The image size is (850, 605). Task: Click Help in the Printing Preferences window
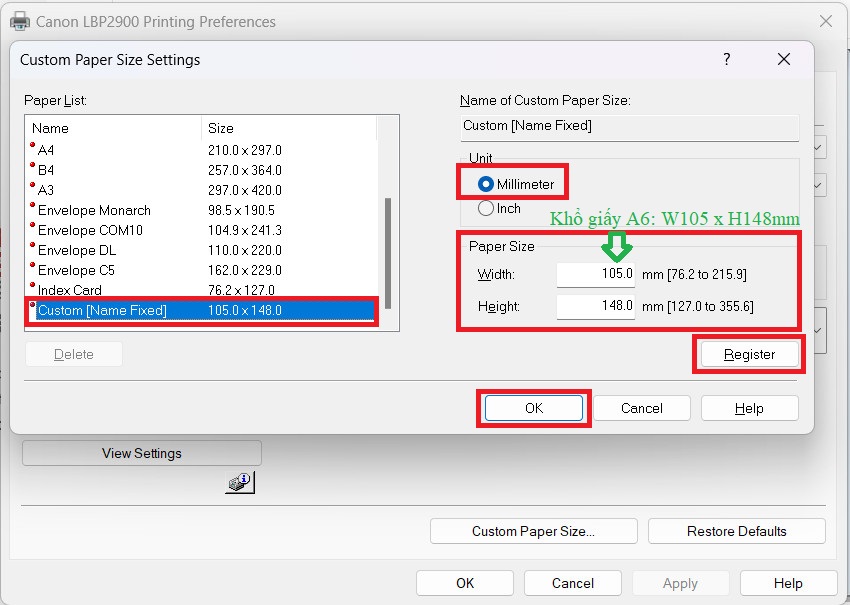pyautogui.click(x=788, y=583)
